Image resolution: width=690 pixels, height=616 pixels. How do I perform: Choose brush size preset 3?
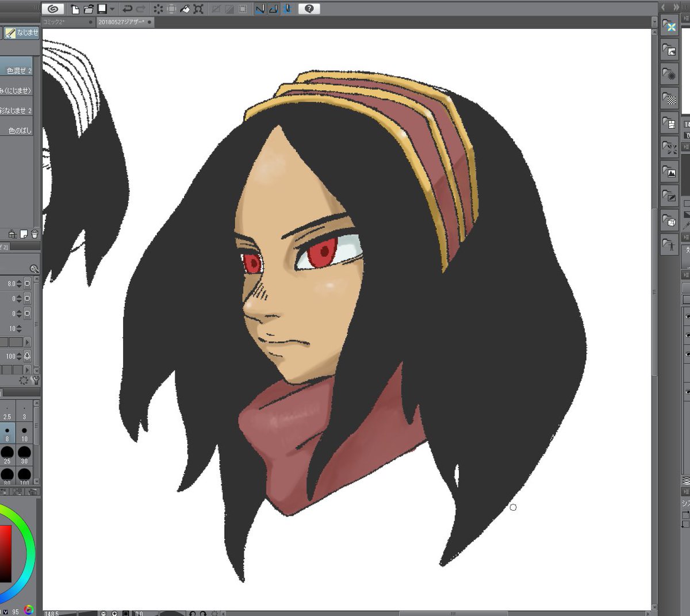(24, 411)
